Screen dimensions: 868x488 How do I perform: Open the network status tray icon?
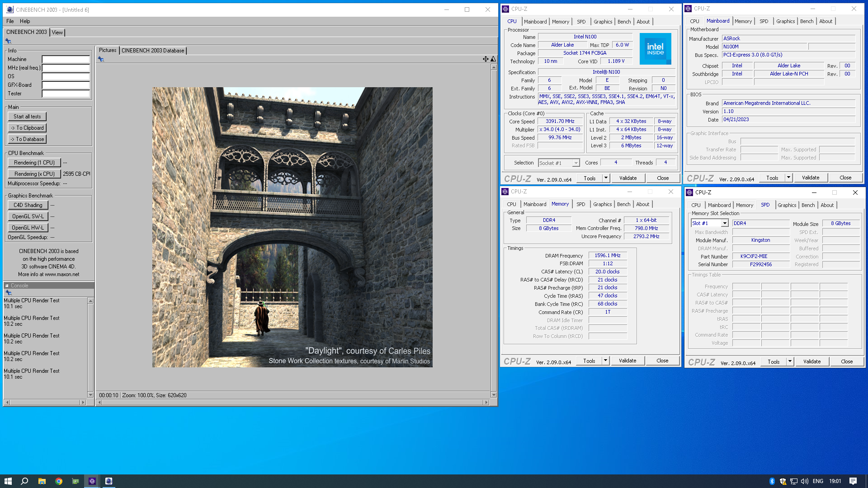793,481
